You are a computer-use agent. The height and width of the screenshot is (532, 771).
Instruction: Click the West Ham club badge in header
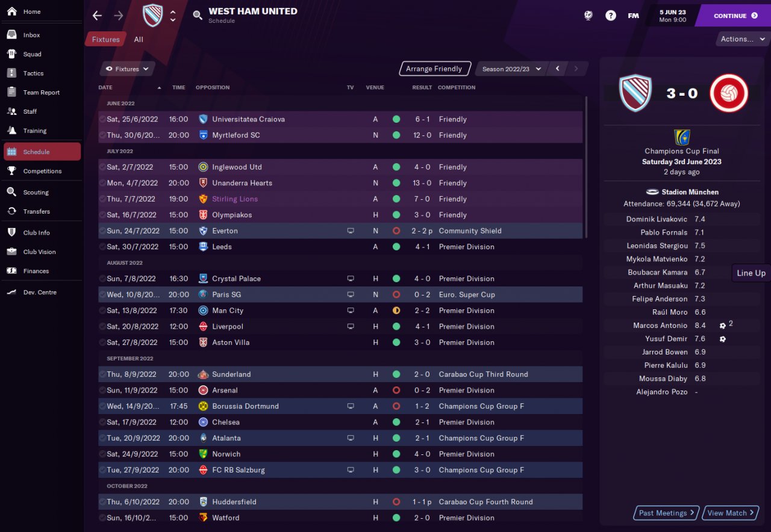click(x=152, y=16)
